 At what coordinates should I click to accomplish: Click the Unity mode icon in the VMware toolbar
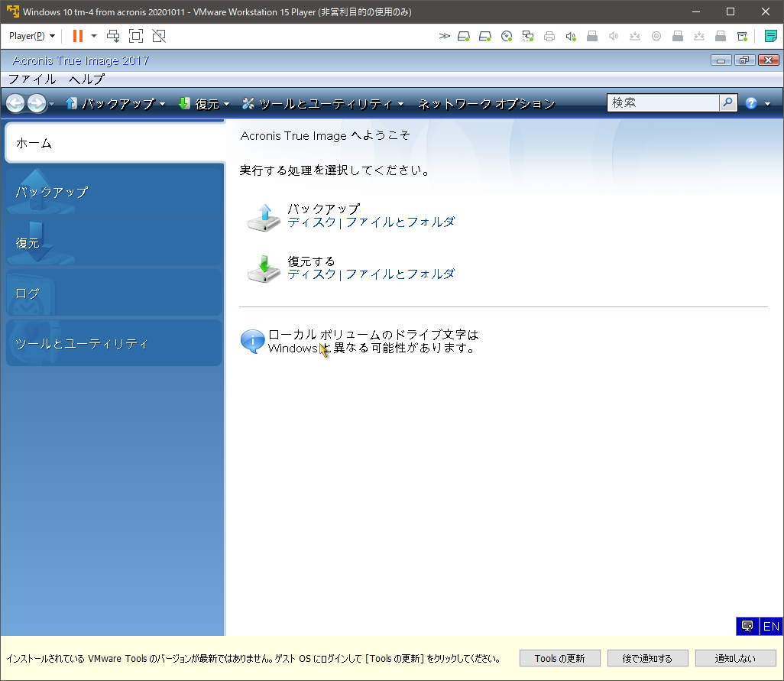(159, 36)
